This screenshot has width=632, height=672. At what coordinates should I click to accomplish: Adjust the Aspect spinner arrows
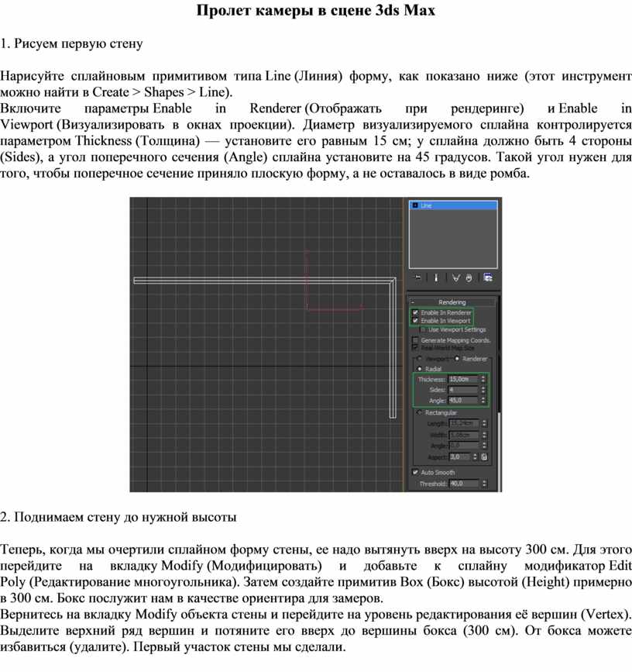click(x=475, y=457)
